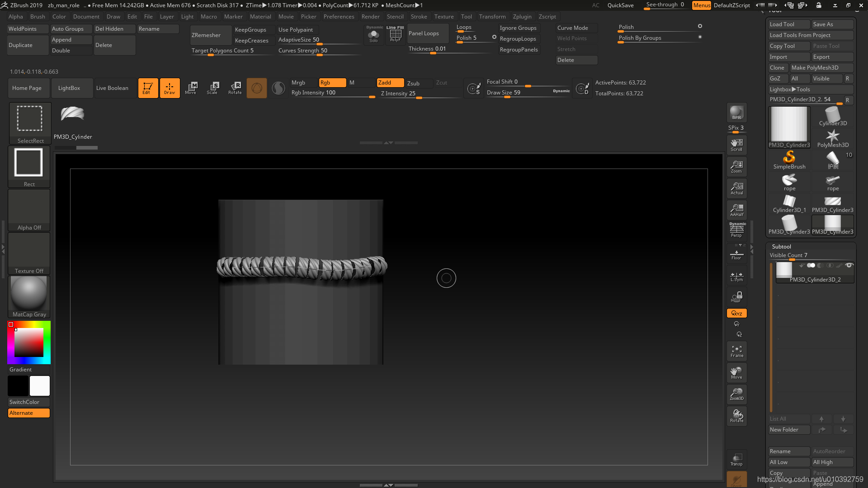Image resolution: width=868 pixels, height=488 pixels.
Task: Select the Rotate tool in toolbar
Action: click(234, 88)
